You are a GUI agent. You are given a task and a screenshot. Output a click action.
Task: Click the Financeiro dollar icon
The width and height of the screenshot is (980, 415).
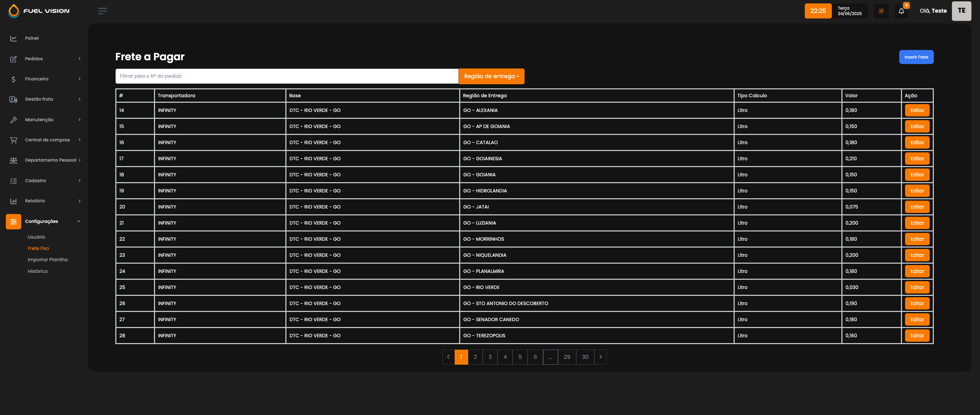coord(14,79)
